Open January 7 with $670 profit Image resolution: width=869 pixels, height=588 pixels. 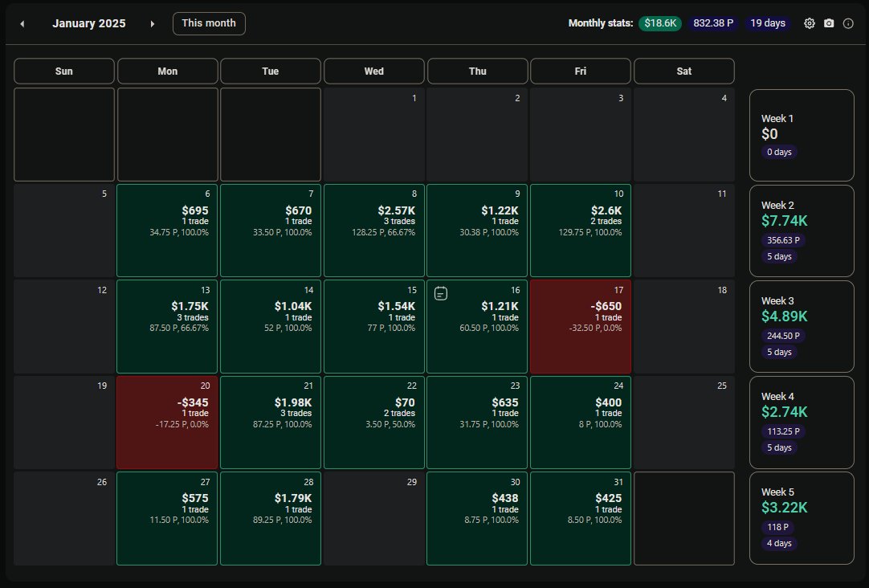click(271, 231)
